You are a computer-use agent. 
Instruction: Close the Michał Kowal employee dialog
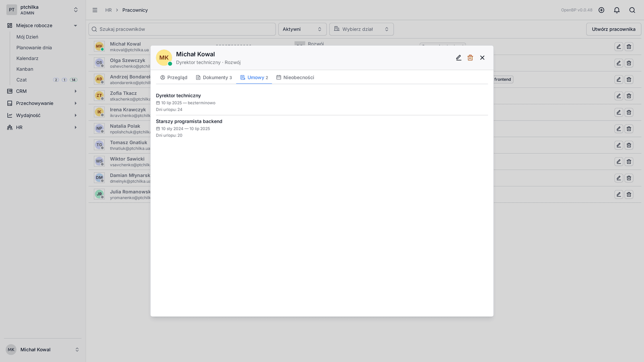point(482,58)
